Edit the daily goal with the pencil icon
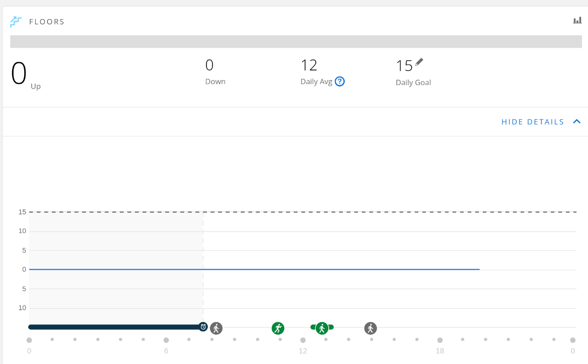The height and width of the screenshot is (364, 588). (x=419, y=62)
